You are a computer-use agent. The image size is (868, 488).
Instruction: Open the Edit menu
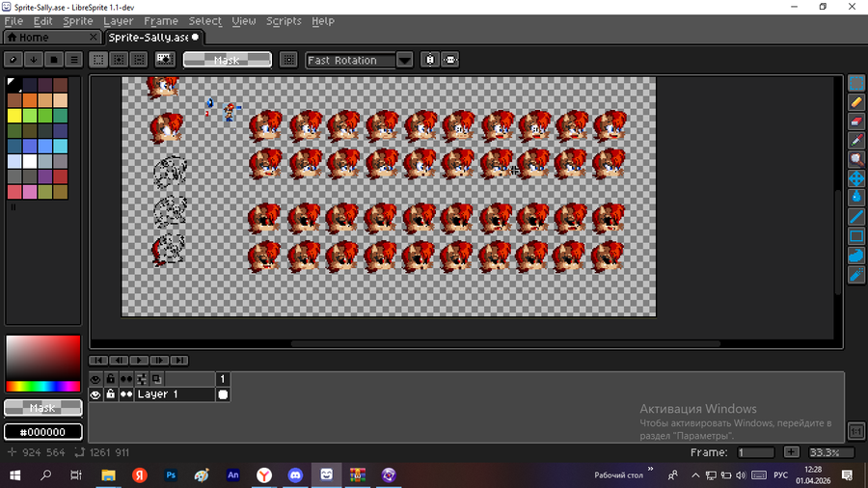tap(42, 21)
